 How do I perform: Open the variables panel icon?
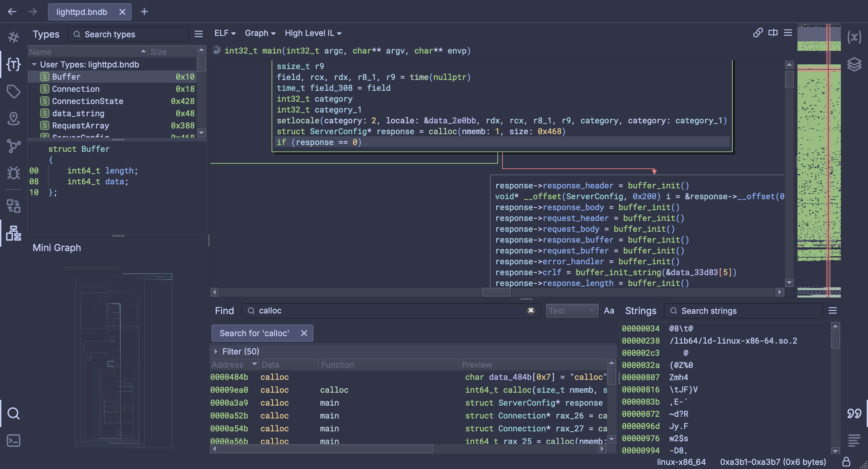854,37
